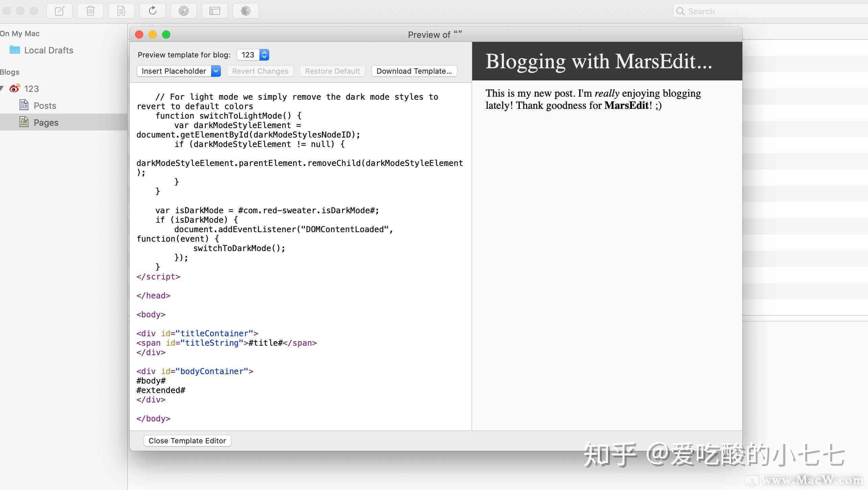Click the </head> tag in template code
Image resolution: width=868 pixels, height=490 pixels.
pyautogui.click(x=153, y=296)
